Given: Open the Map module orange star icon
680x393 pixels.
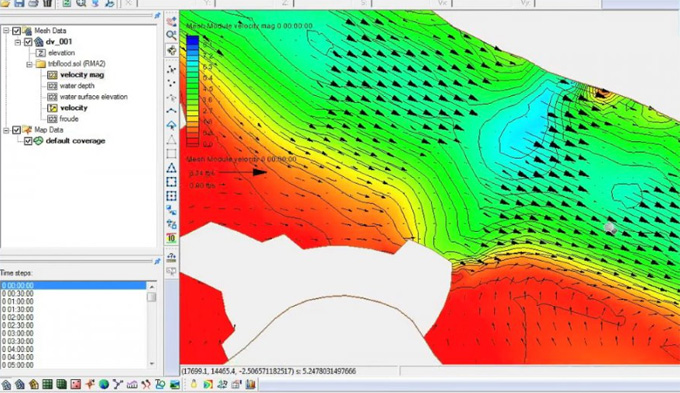Looking at the screenshot, I should (x=89, y=384).
